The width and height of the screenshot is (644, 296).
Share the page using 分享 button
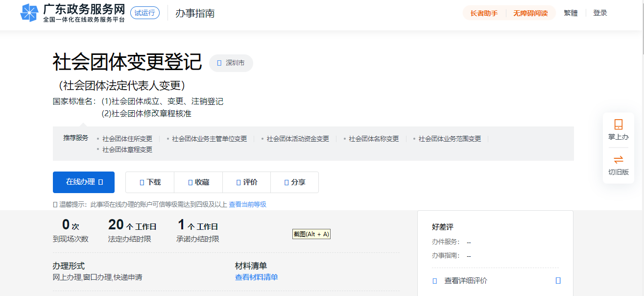pyautogui.click(x=294, y=182)
